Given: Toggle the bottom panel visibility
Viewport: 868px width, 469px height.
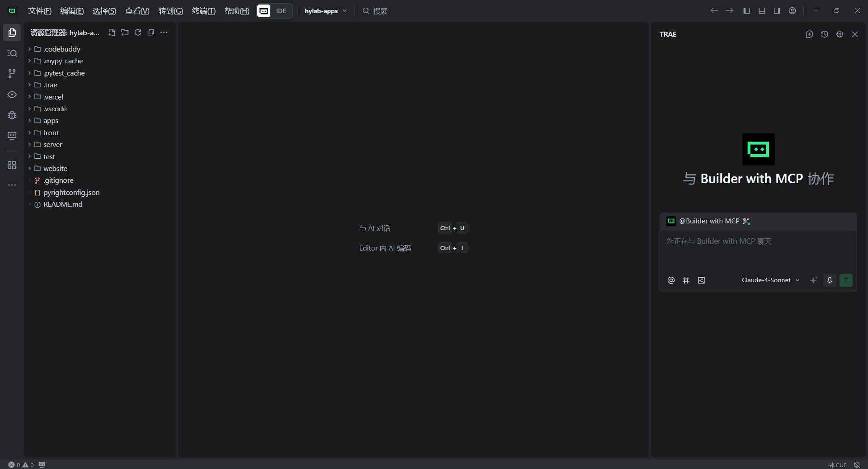Looking at the screenshot, I should click(762, 11).
